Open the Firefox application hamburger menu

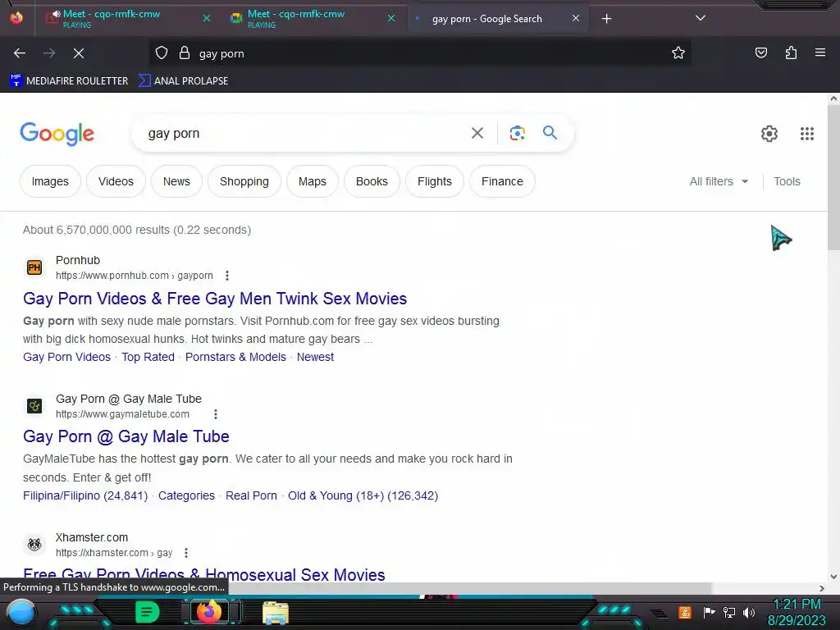pyautogui.click(x=819, y=52)
